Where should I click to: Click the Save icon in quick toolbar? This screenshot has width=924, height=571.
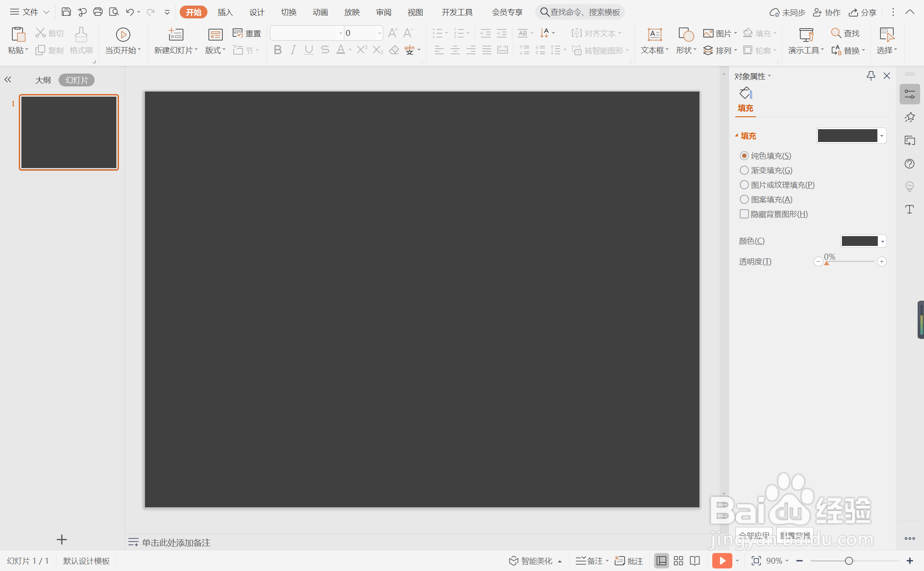[66, 12]
